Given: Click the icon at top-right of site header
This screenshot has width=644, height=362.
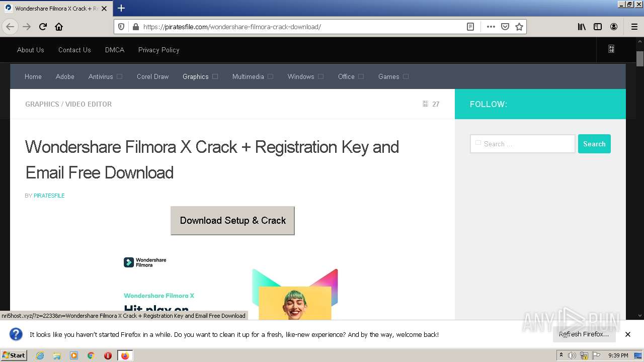Looking at the screenshot, I should (x=611, y=49).
